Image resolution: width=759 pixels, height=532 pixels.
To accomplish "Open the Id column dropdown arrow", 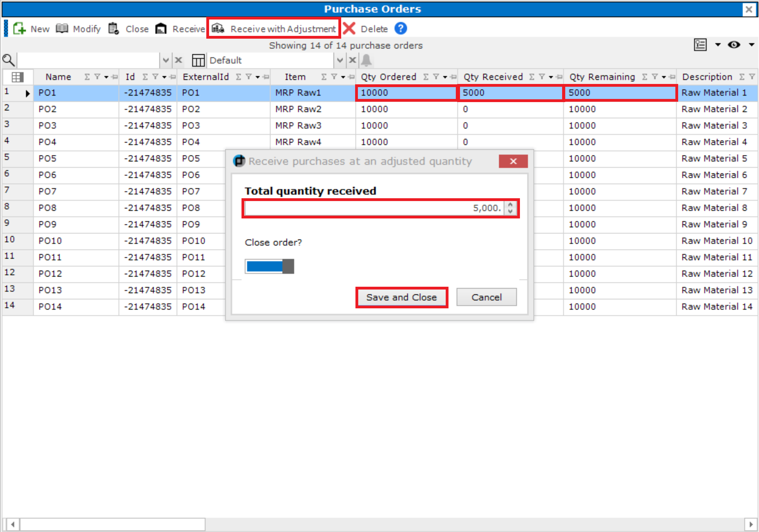I will click(x=164, y=77).
